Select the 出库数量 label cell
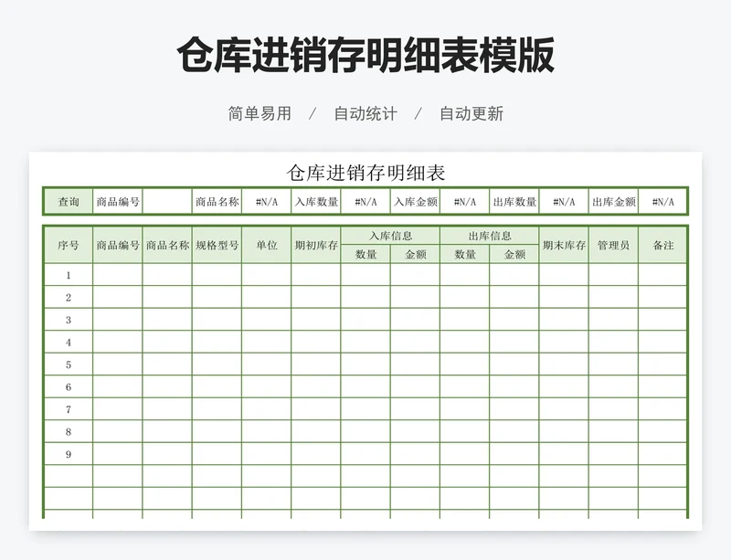731x560 pixels. click(x=514, y=201)
